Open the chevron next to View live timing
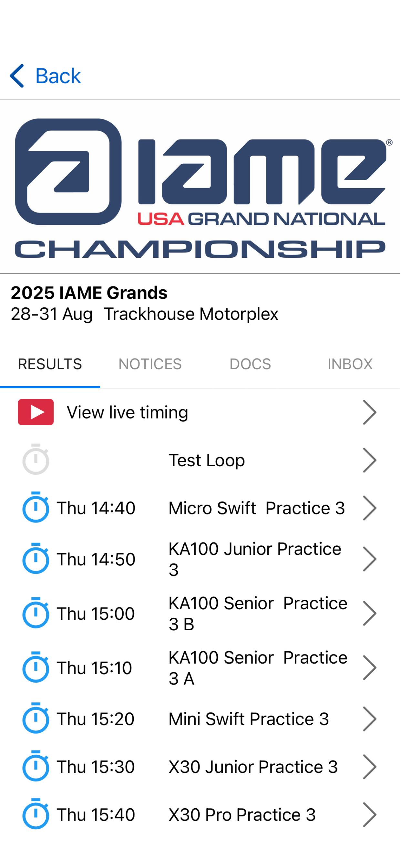Viewport: 401px width, 868px height. coord(369,412)
